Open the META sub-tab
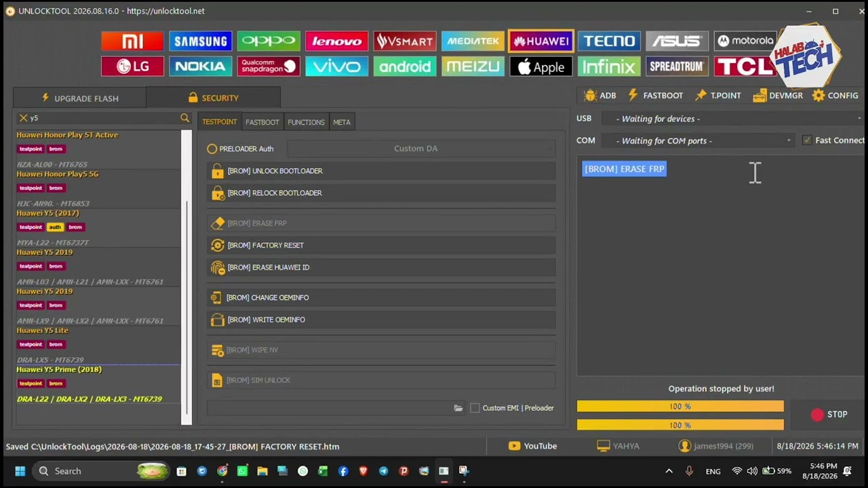The width and height of the screenshot is (868, 488). coord(342,122)
